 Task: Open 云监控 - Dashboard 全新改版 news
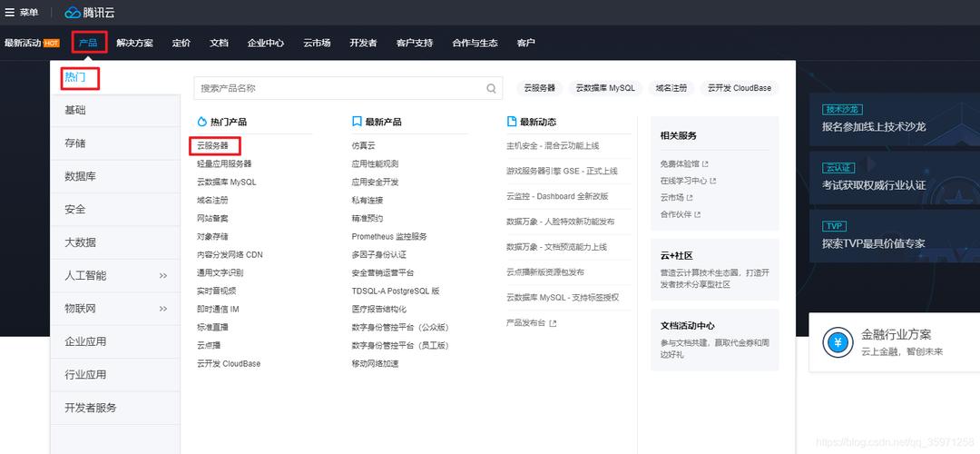click(557, 196)
